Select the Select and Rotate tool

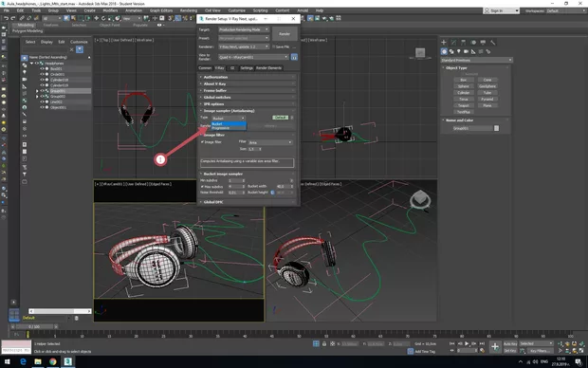[103, 18]
